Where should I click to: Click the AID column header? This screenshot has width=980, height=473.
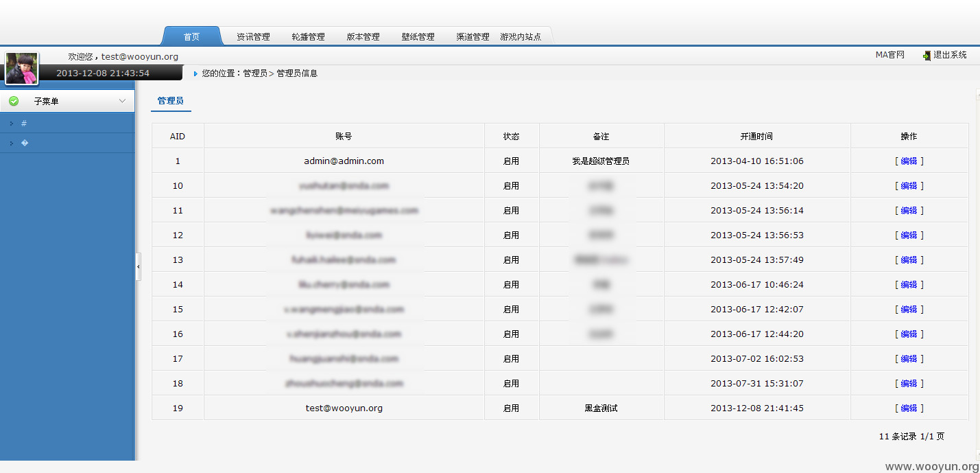(178, 137)
